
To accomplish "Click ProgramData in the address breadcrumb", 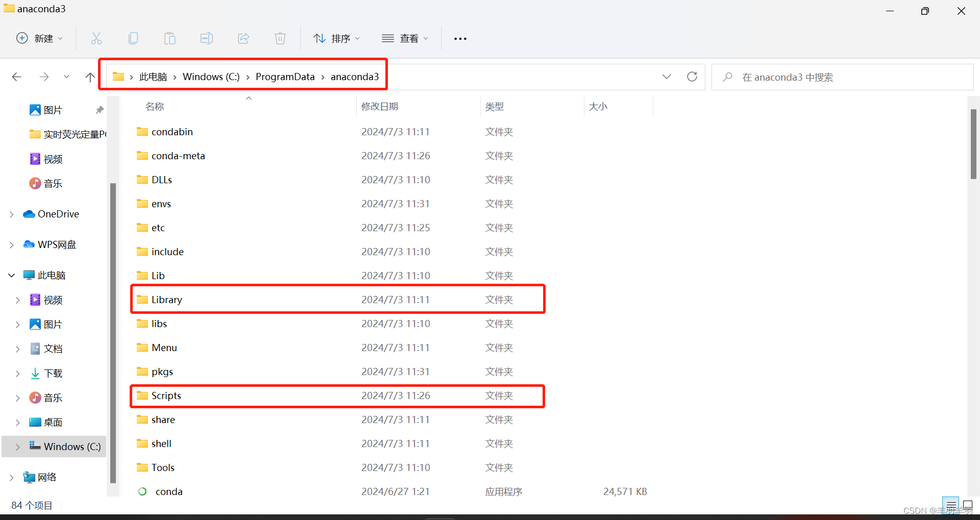I will point(285,77).
